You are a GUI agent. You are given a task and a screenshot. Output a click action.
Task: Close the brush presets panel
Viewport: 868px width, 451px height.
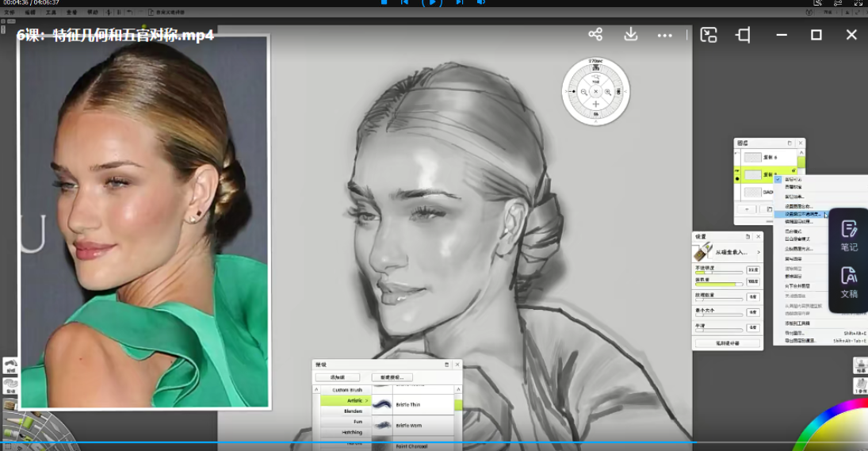[457, 365]
